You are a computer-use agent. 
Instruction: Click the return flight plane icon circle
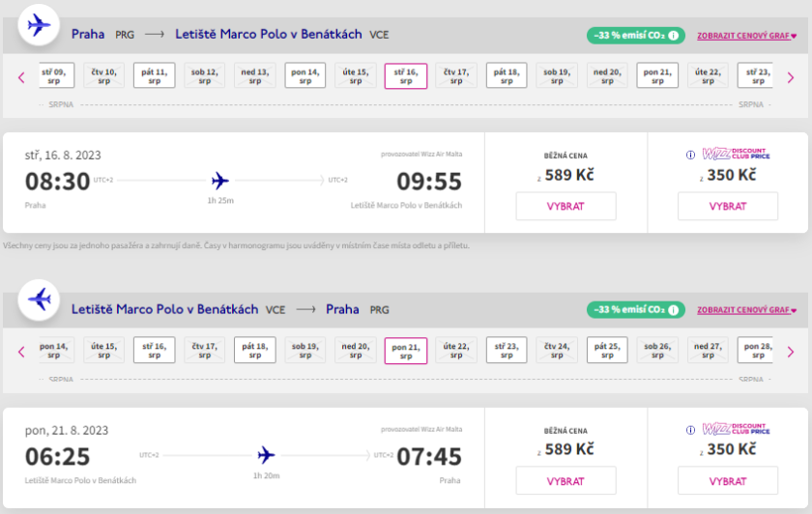[x=39, y=300]
